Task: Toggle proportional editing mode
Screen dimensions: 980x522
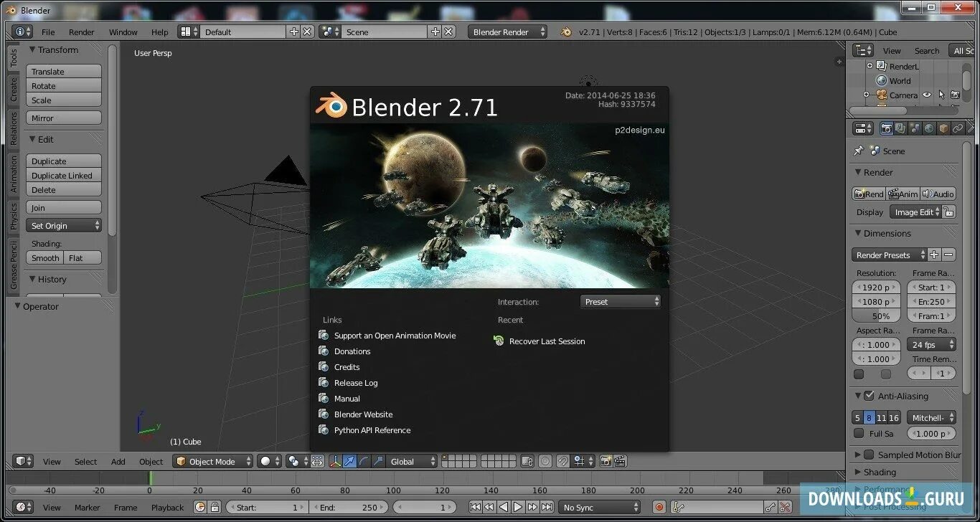Action: pos(545,461)
